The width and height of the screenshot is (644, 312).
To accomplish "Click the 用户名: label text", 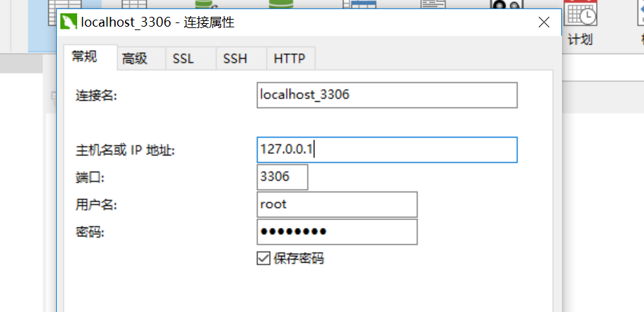I will pos(97,205).
